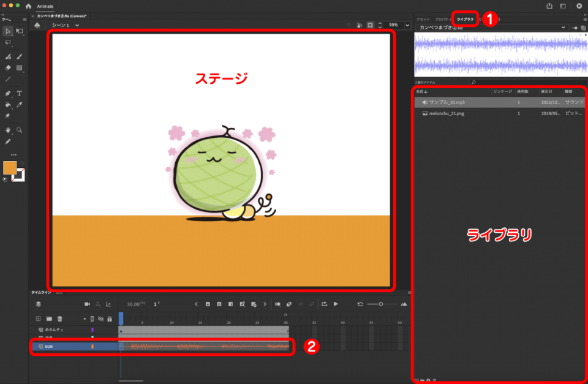The height and width of the screenshot is (384, 588).
Task: Toggle the rotate stage tool
Action: tap(360, 25)
